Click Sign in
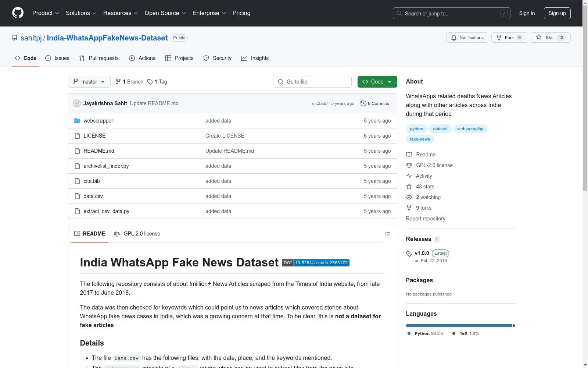 pyautogui.click(x=527, y=13)
